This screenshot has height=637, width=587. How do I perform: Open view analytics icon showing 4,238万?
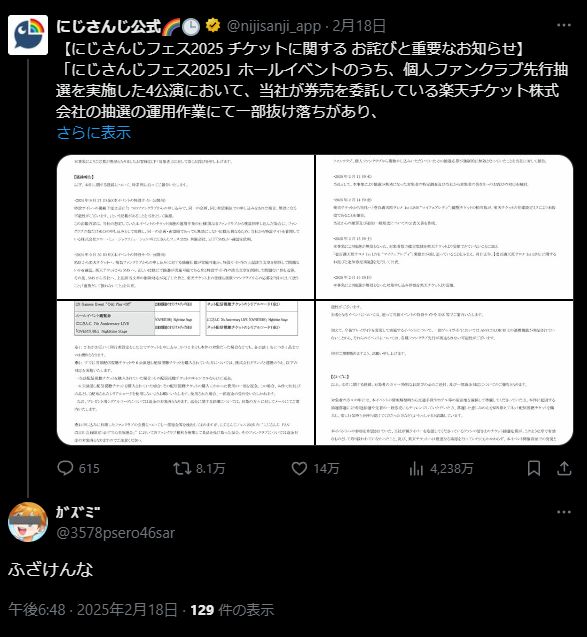[x=416, y=468]
